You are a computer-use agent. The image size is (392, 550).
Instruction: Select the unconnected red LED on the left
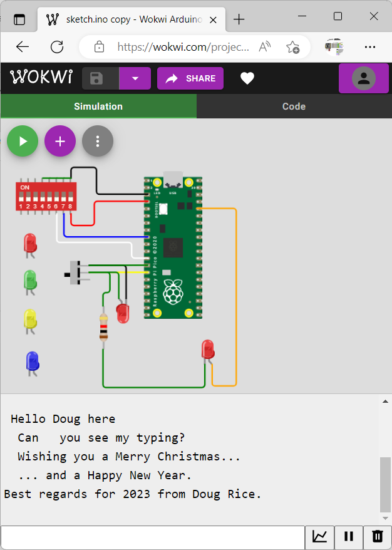(x=30, y=244)
